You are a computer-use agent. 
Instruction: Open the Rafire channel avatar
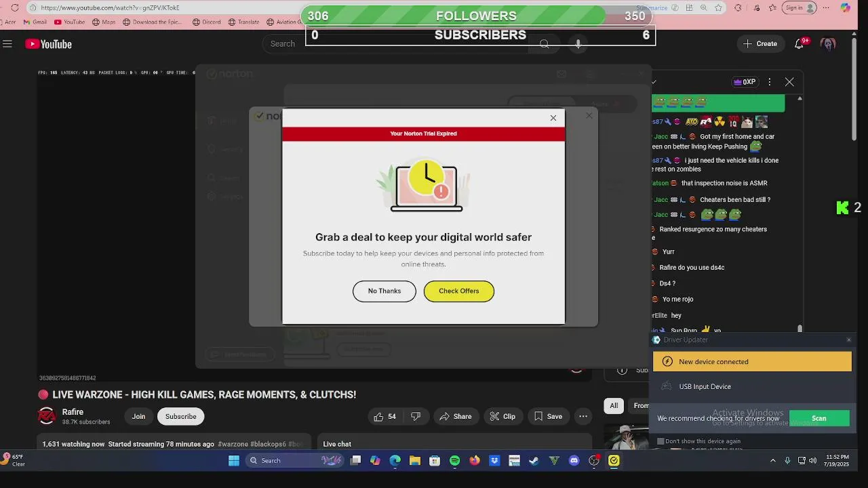(x=46, y=416)
